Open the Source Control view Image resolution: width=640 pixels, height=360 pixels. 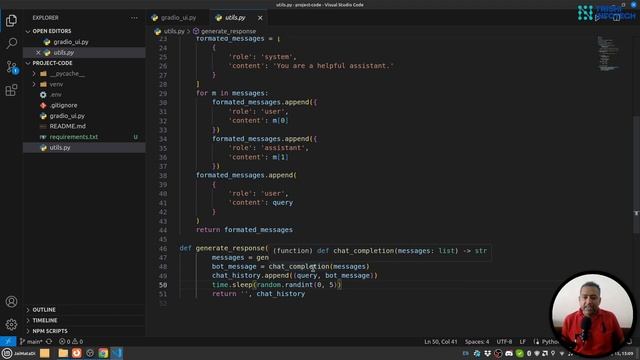pyautogui.click(x=11, y=67)
